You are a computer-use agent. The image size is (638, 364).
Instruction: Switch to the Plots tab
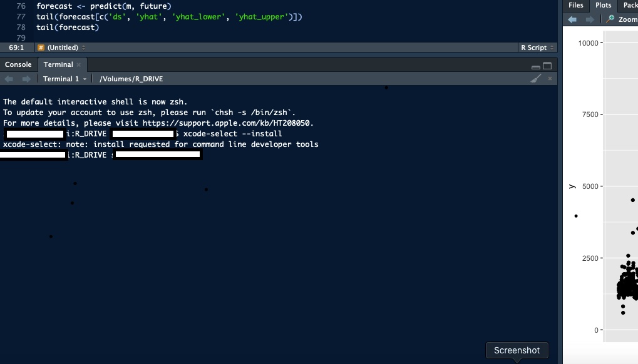pos(603,5)
